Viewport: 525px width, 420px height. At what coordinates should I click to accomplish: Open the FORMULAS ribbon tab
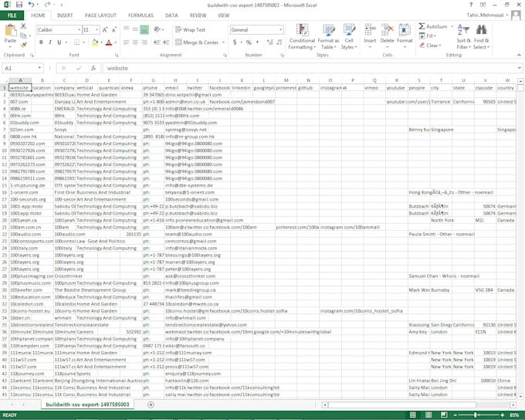click(x=141, y=15)
